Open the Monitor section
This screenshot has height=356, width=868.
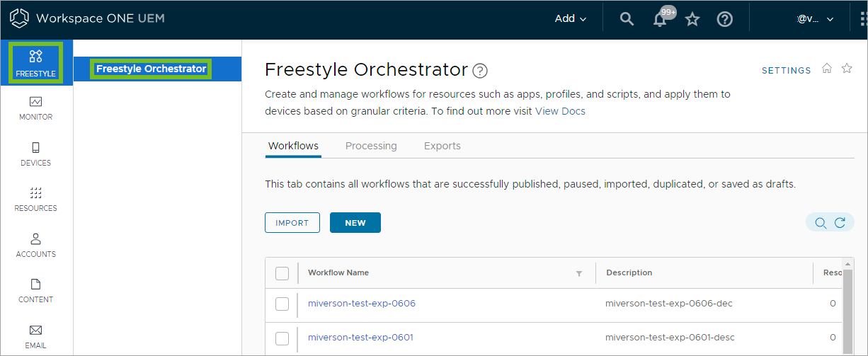(35, 108)
